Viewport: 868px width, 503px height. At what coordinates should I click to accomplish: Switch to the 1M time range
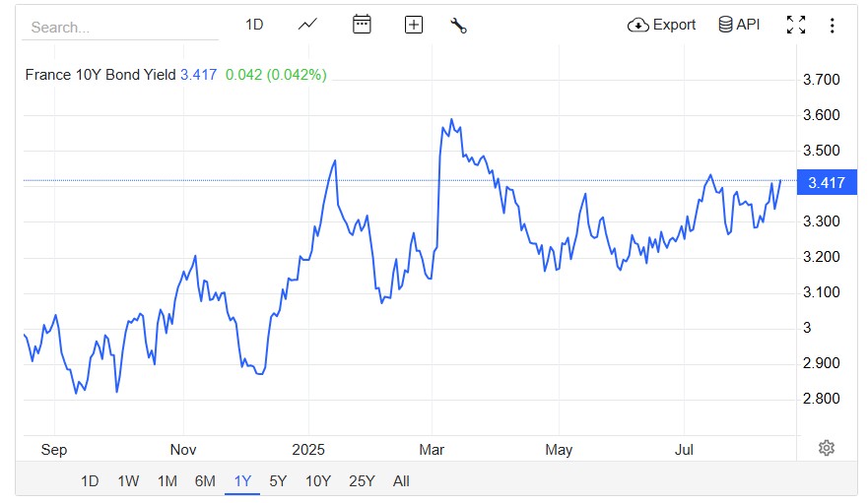(x=167, y=481)
